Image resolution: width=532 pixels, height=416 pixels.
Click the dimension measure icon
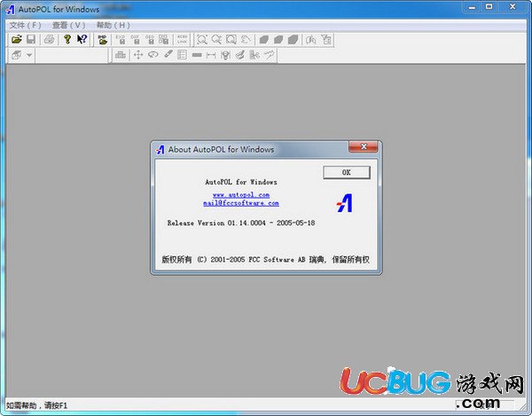click(211, 55)
